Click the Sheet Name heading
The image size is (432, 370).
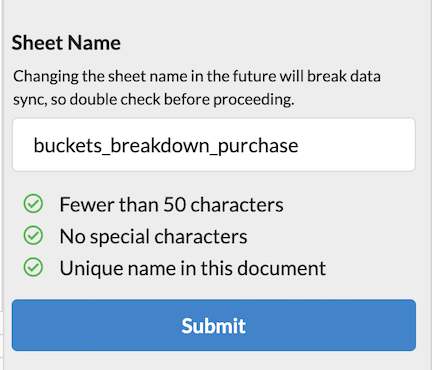click(x=66, y=43)
